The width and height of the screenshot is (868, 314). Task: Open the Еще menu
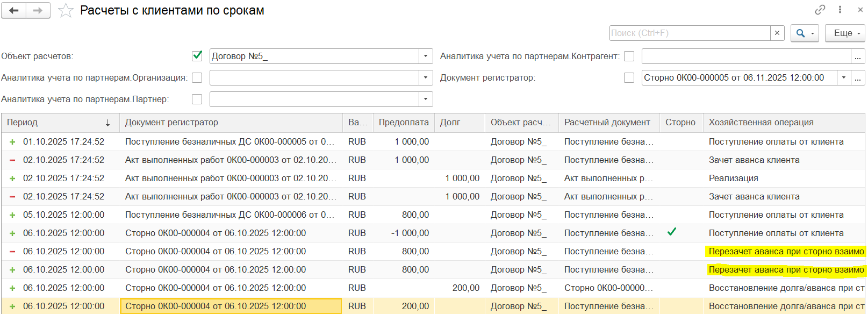(845, 33)
